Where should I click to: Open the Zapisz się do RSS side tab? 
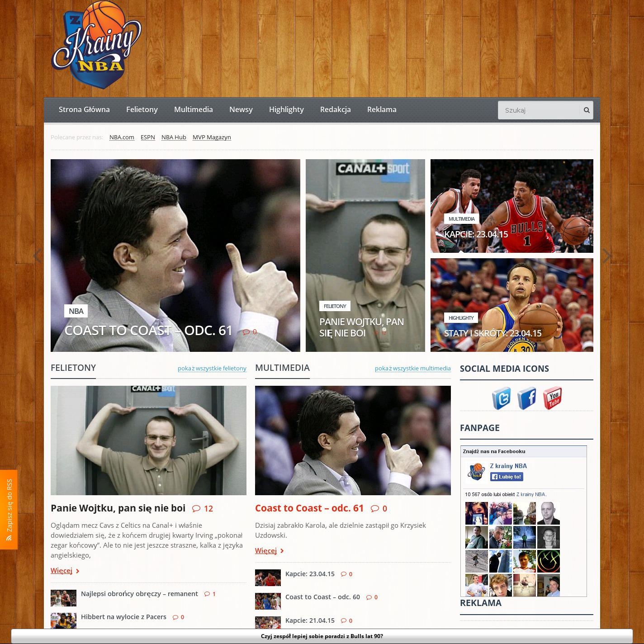(x=9, y=509)
